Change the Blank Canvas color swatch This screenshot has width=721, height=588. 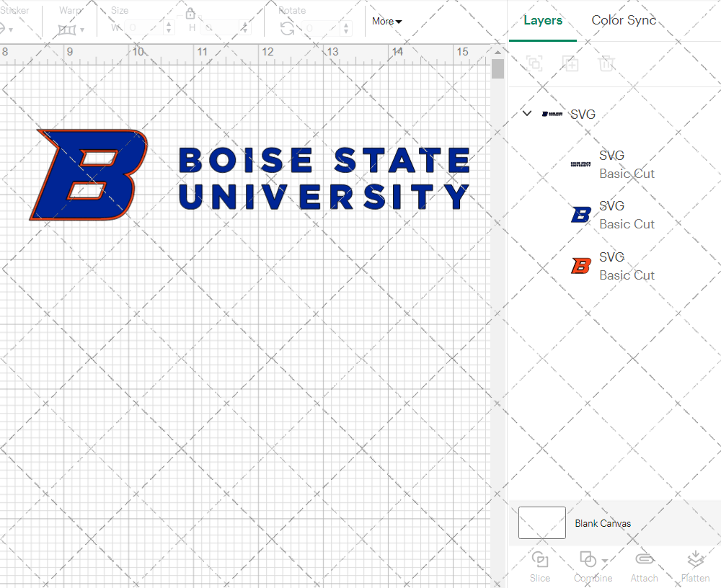(541, 523)
